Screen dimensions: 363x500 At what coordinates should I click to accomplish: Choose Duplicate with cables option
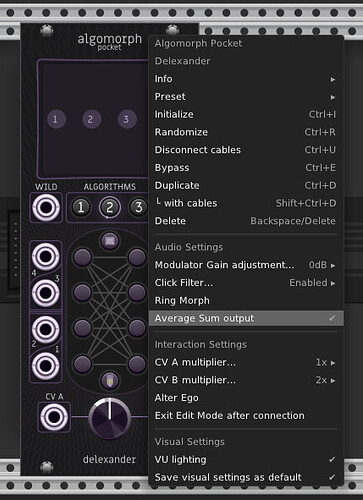tap(246, 203)
